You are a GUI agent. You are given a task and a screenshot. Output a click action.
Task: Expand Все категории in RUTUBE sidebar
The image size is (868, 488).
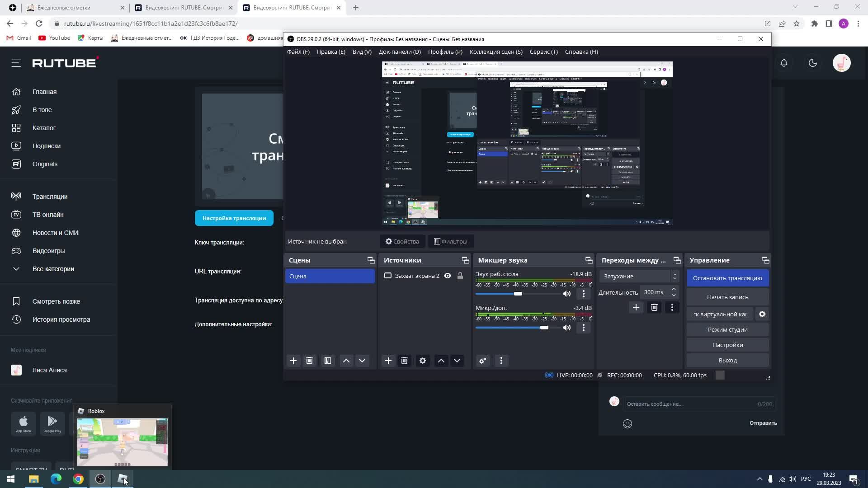(53, 269)
